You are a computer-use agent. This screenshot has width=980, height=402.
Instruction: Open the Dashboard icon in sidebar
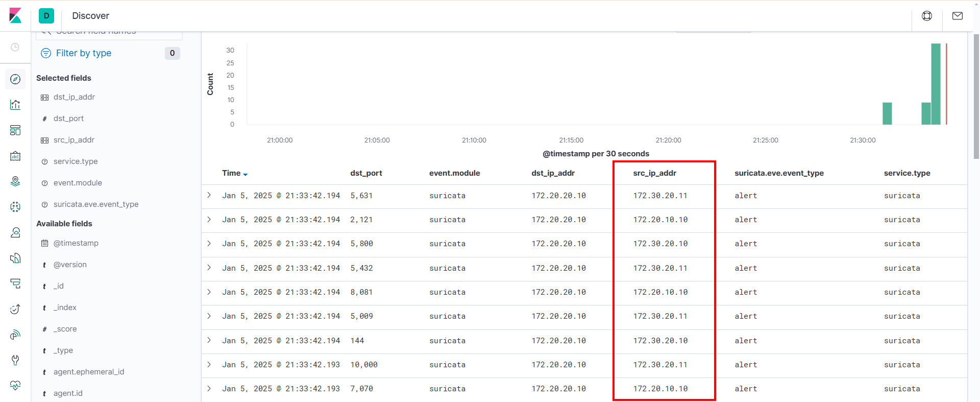click(15, 130)
